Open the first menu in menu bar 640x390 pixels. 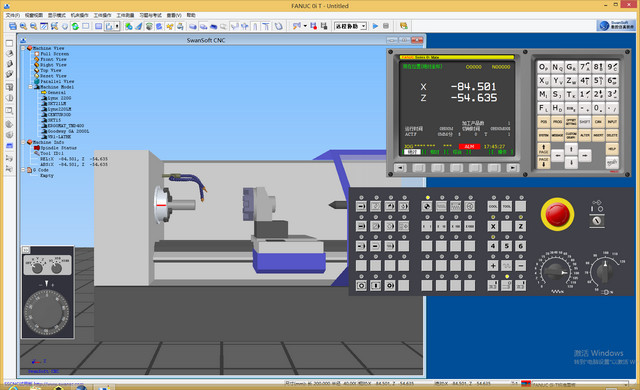click(x=13, y=15)
